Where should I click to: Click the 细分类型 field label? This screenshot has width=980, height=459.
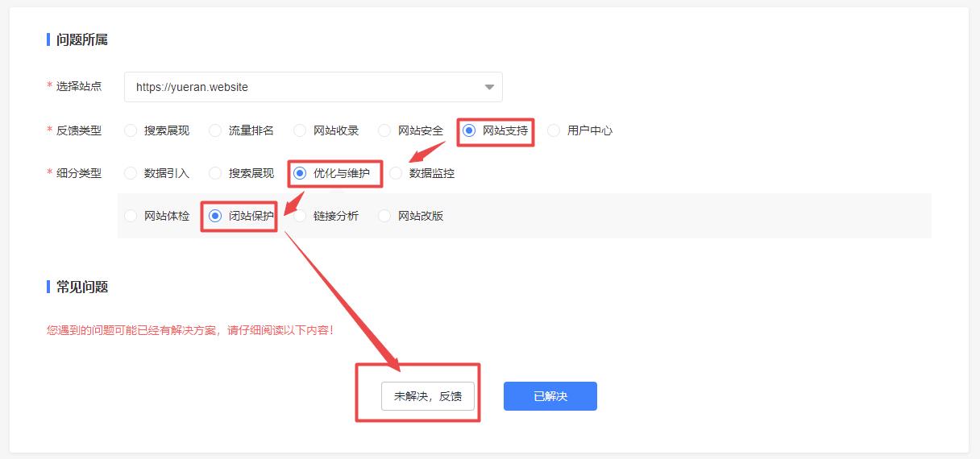[x=79, y=173]
